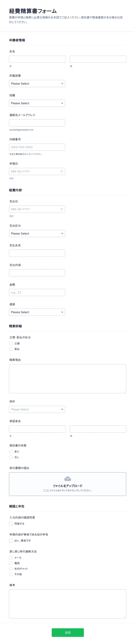The width and height of the screenshot is (134, 644).
Task: Select あり for 領収書の有無
Action: click(x=11, y=451)
